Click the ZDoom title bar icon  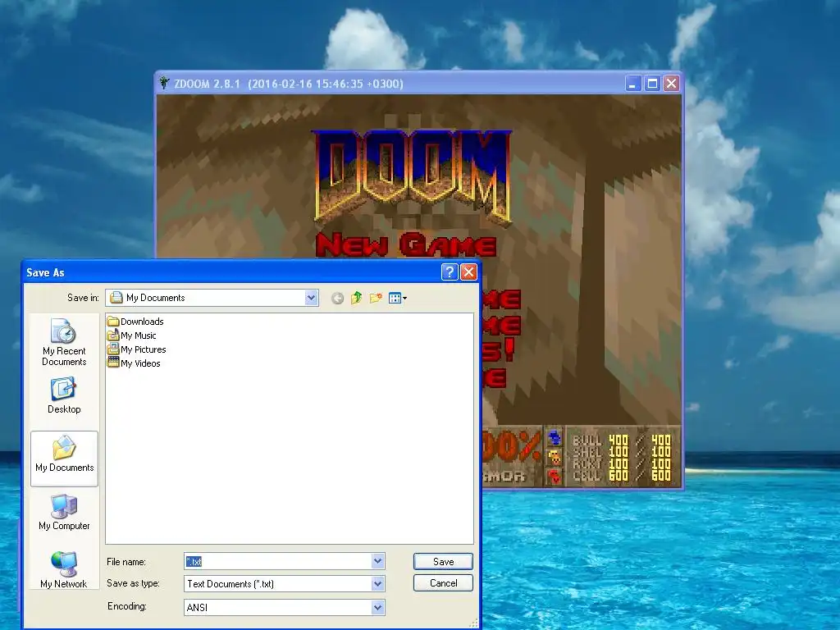164,83
